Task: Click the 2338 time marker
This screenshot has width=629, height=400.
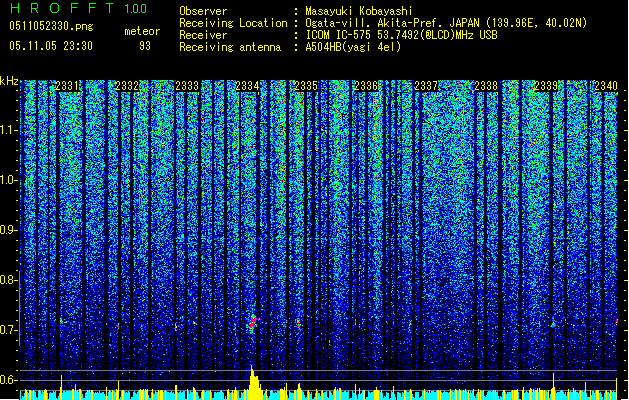Action: [486, 86]
